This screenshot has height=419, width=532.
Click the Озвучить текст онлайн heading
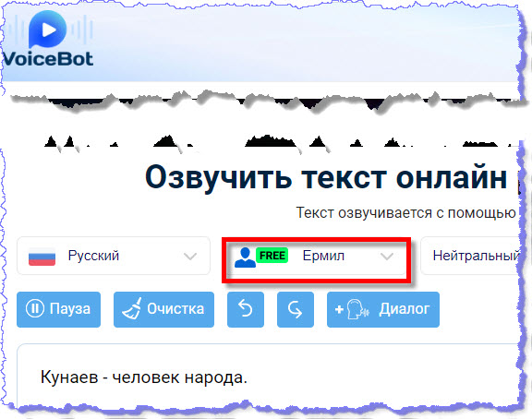[x=326, y=177]
